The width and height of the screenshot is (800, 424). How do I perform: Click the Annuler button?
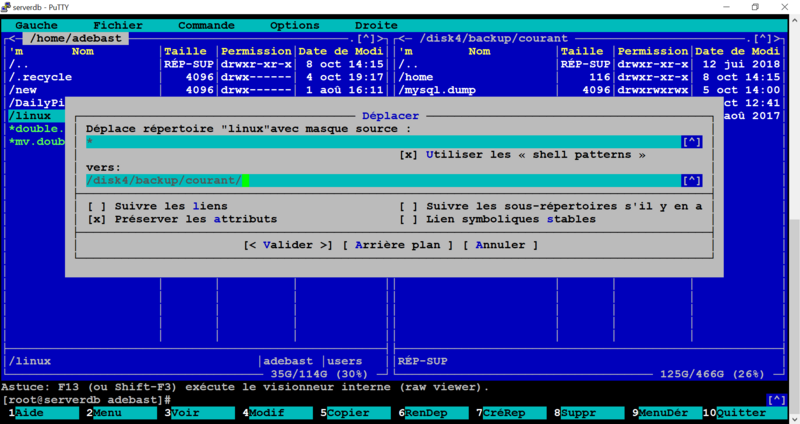click(500, 245)
